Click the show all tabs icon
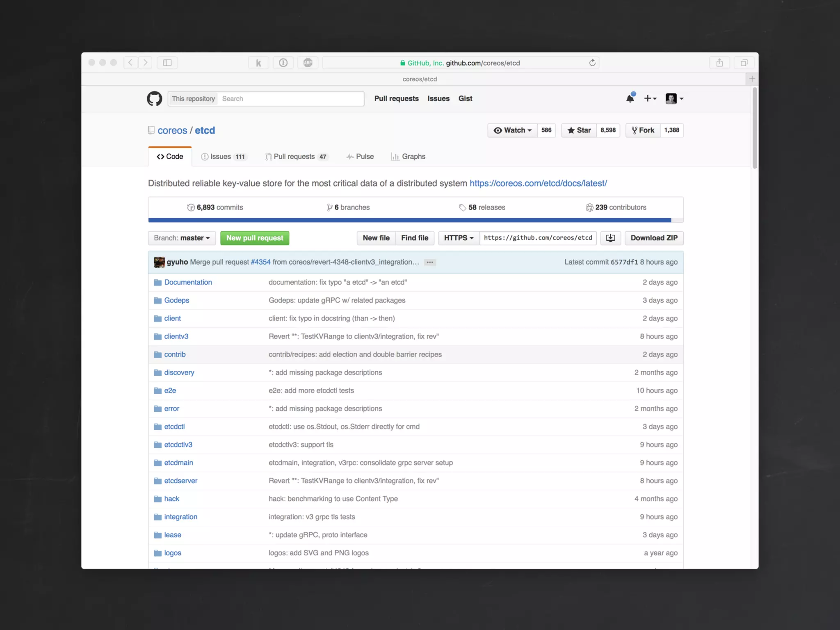The image size is (840, 630). pos(744,63)
